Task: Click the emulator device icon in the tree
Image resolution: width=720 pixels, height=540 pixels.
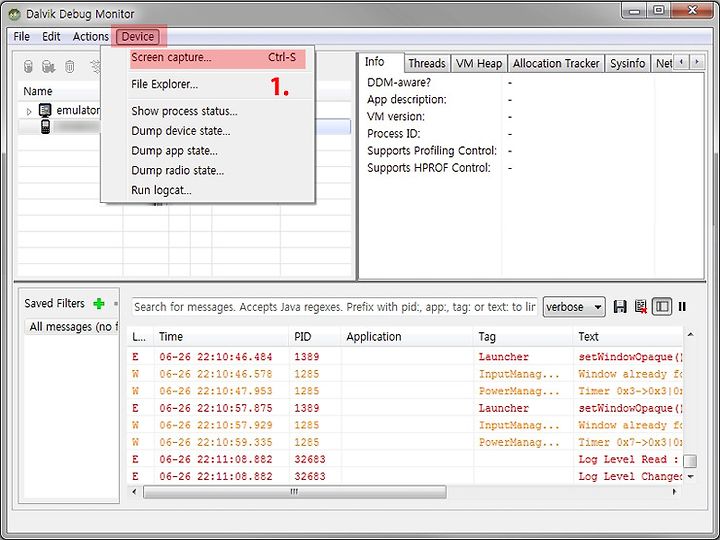Action: pos(45,110)
